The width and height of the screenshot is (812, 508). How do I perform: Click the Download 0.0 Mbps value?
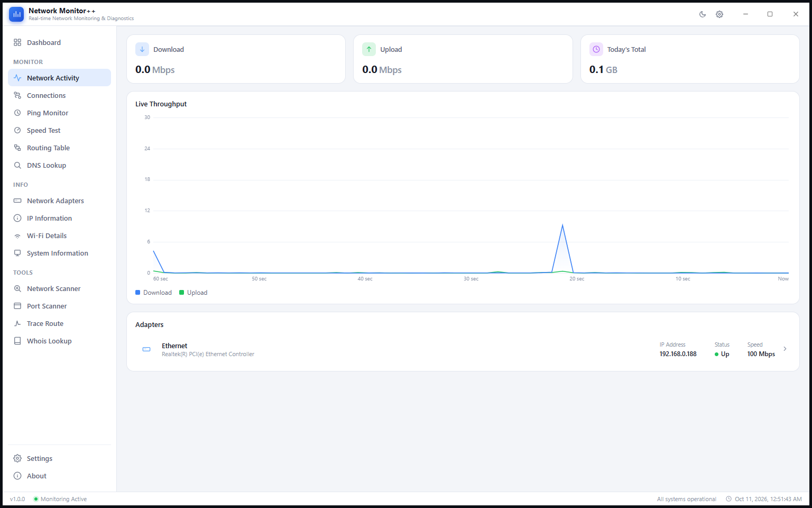coord(155,70)
